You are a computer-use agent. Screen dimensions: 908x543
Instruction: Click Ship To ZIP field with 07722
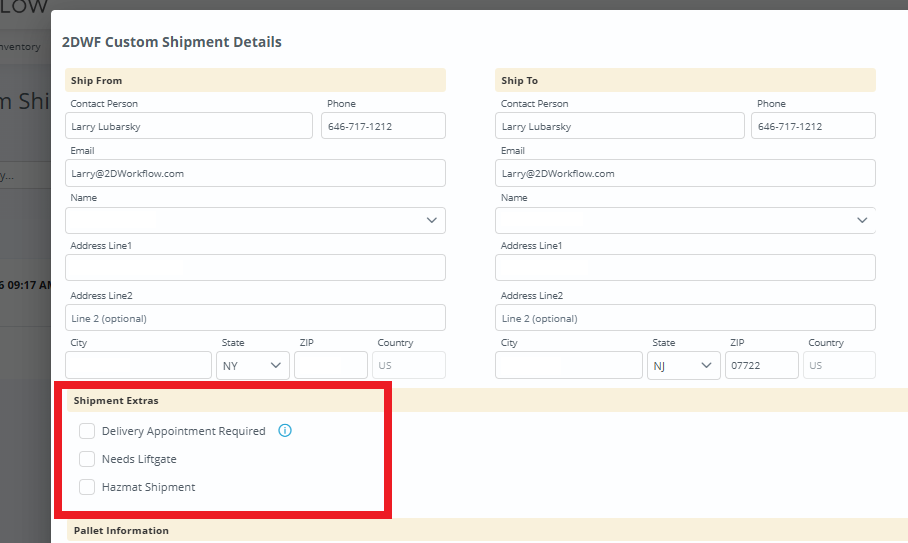[761, 366]
